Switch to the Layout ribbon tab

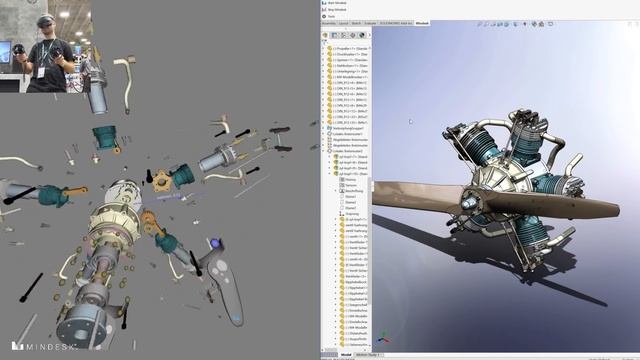tap(344, 23)
